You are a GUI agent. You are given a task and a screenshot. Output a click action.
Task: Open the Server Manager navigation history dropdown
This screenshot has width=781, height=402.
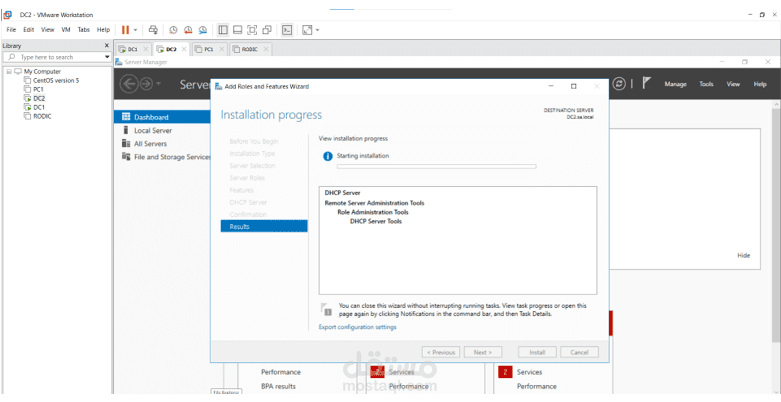coord(158,84)
